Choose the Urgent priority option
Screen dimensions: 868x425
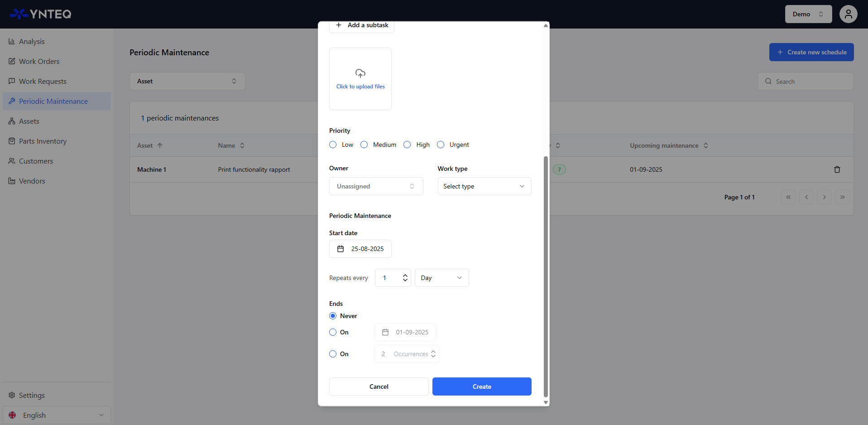[441, 145]
